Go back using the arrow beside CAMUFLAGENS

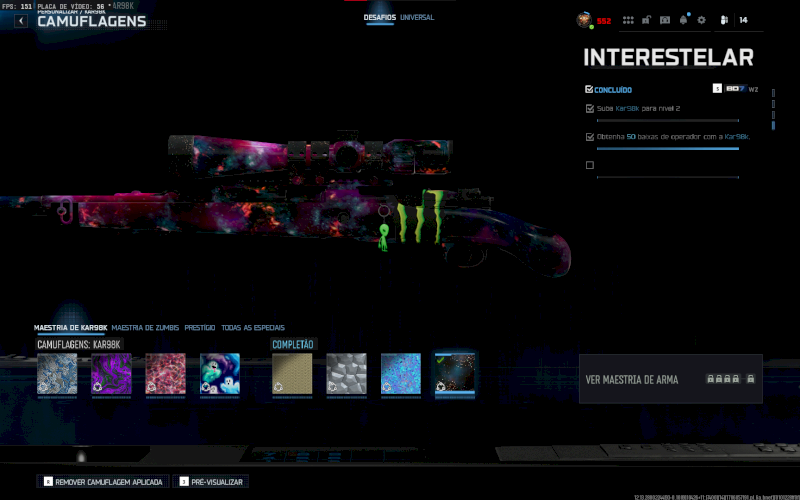click(x=21, y=21)
